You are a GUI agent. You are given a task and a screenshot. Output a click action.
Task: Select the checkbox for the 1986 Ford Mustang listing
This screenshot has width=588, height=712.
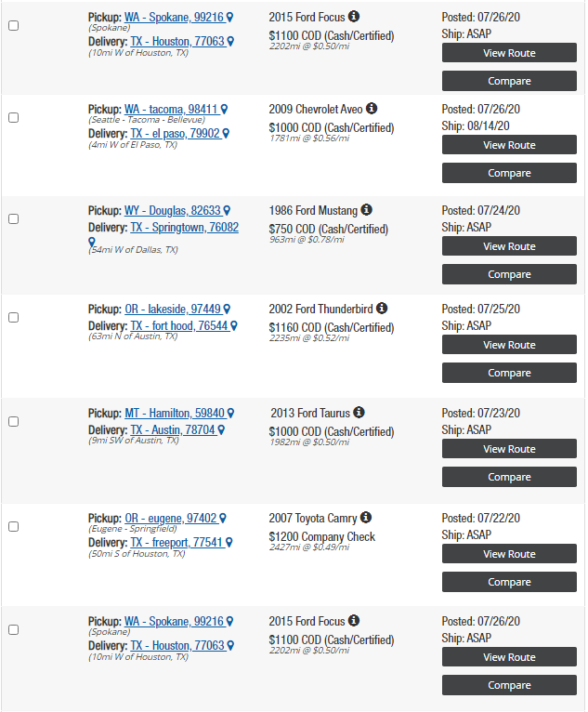coord(14,218)
